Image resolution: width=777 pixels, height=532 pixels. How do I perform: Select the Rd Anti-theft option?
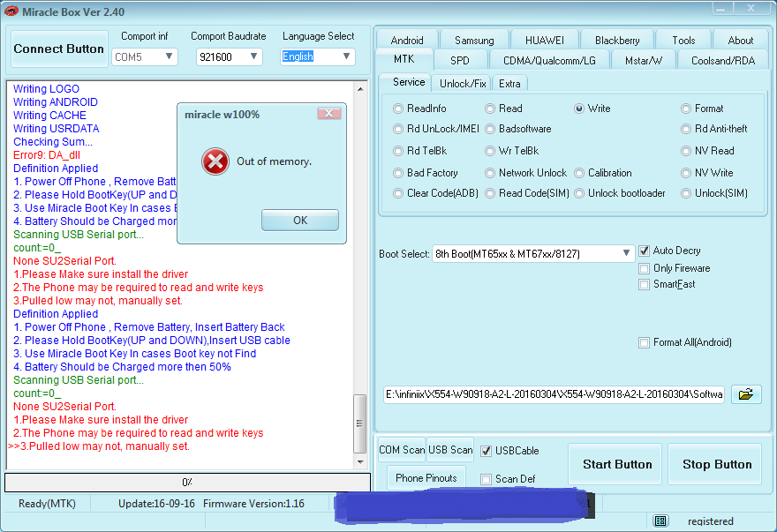click(x=686, y=129)
